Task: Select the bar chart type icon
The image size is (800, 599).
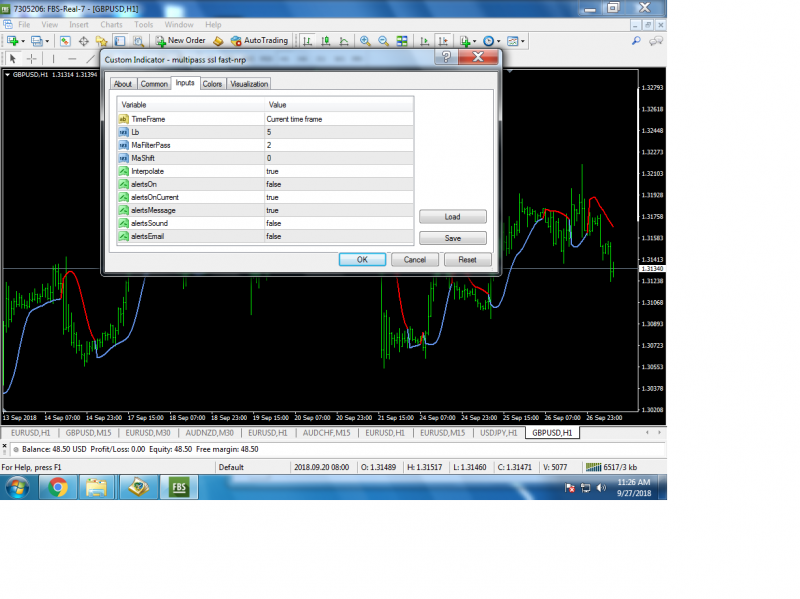Action: coord(307,41)
